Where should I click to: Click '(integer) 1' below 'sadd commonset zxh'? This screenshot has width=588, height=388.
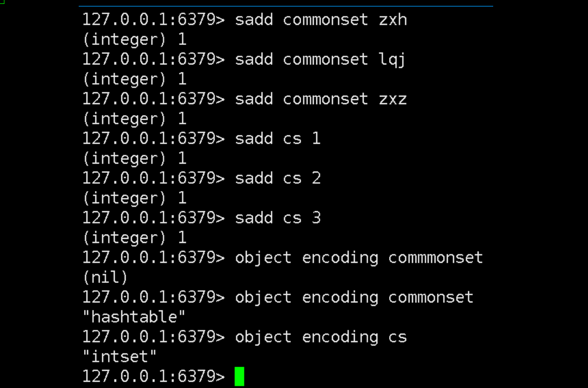tap(134, 40)
